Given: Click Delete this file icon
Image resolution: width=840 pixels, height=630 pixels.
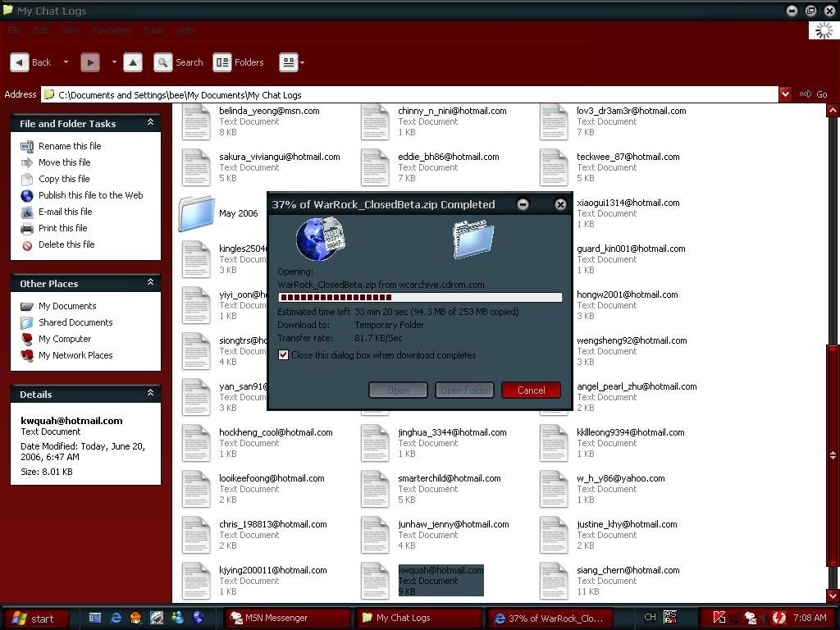Looking at the screenshot, I should point(27,245).
